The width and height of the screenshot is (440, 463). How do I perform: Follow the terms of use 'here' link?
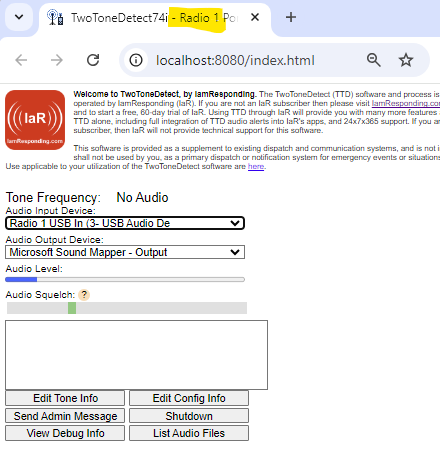click(256, 166)
